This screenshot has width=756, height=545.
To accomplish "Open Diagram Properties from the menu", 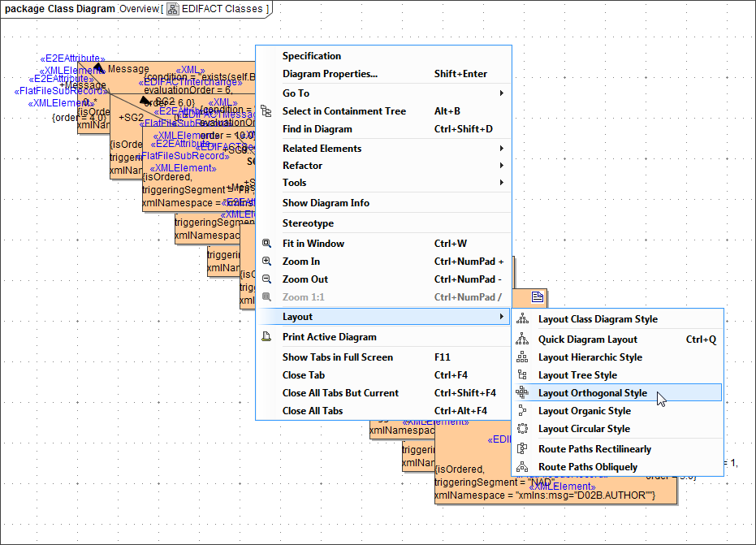I will pyautogui.click(x=330, y=73).
